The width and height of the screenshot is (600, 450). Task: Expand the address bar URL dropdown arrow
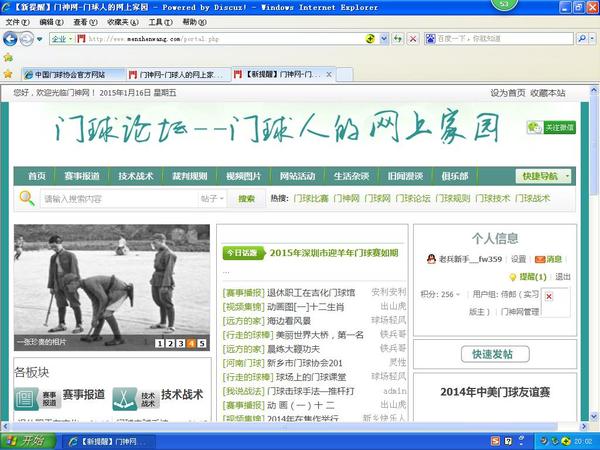(x=383, y=39)
